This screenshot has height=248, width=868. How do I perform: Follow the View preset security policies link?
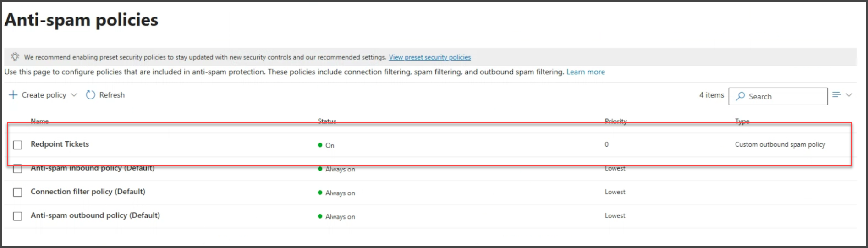tap(430, 57)
